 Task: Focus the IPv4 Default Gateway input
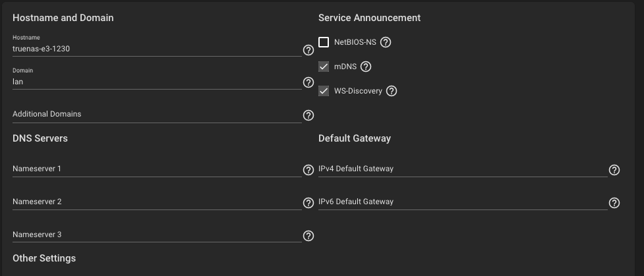[463, 169]
